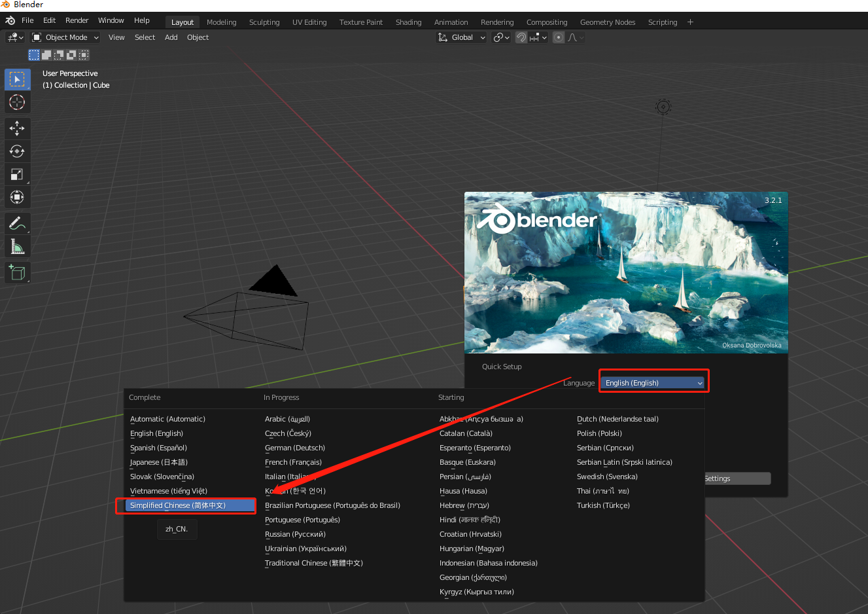This screenshot has width=868, height=614.
Task: Open viewport View menu
Action: click(x=116, y=37)
